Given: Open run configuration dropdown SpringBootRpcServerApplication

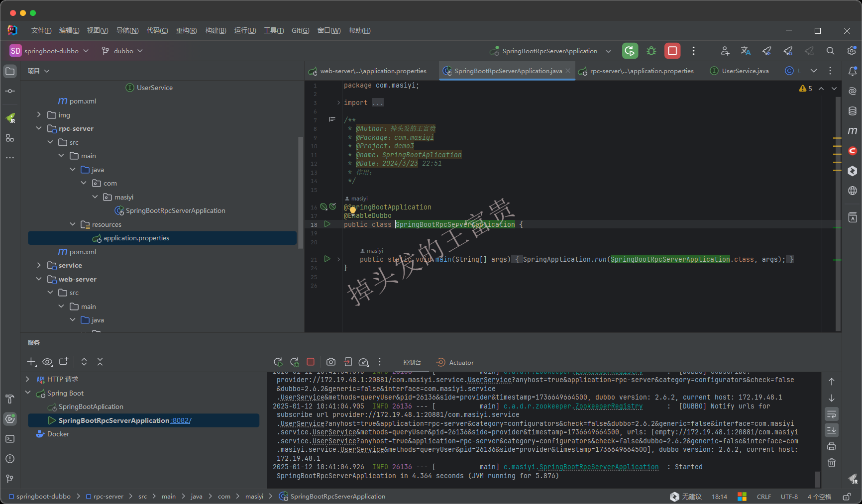Looking at the screenshot, I should click(x=550, y=51).
